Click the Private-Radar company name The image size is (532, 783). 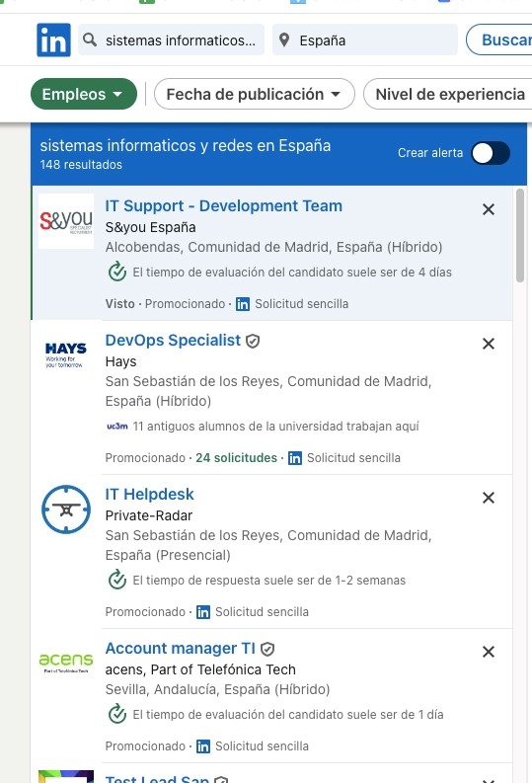pyautogui.click(x=149, y=515)
